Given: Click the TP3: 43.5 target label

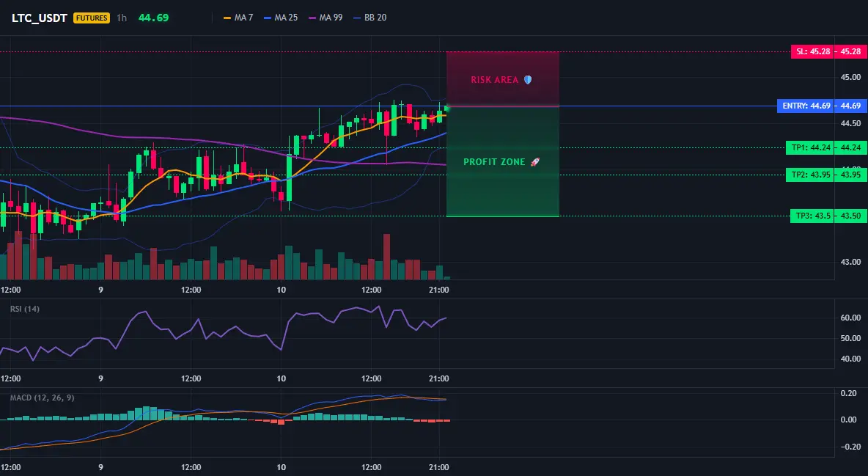Looking at the screenshot, I should [x=812, y=216].
